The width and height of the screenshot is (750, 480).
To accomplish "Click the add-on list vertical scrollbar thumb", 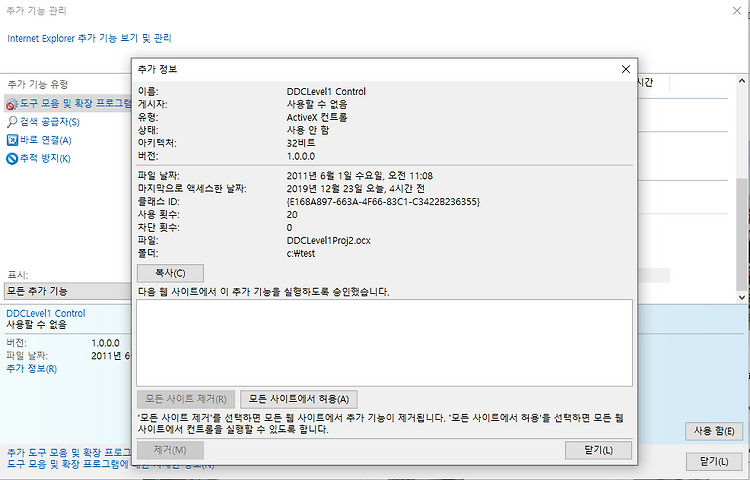I will (x=742, y=234).
